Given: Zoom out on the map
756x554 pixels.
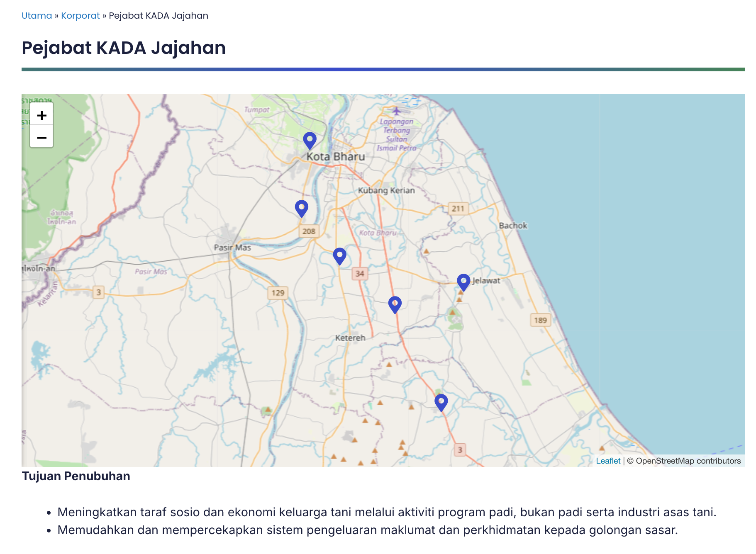Looking at the screenshot, I should tap(41, 137).
